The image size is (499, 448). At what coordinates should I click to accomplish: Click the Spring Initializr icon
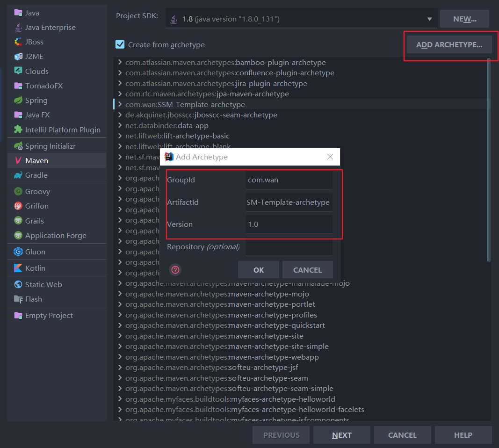coord(18,146)
